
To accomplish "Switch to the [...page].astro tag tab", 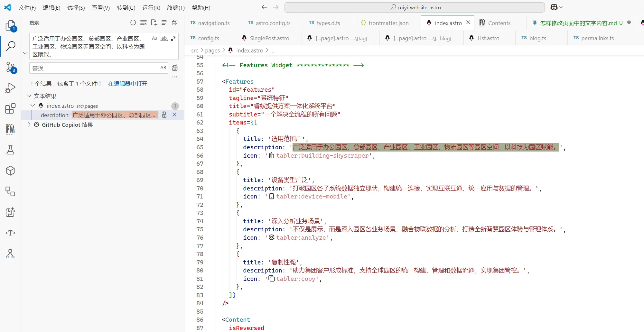I will [341, 38].
